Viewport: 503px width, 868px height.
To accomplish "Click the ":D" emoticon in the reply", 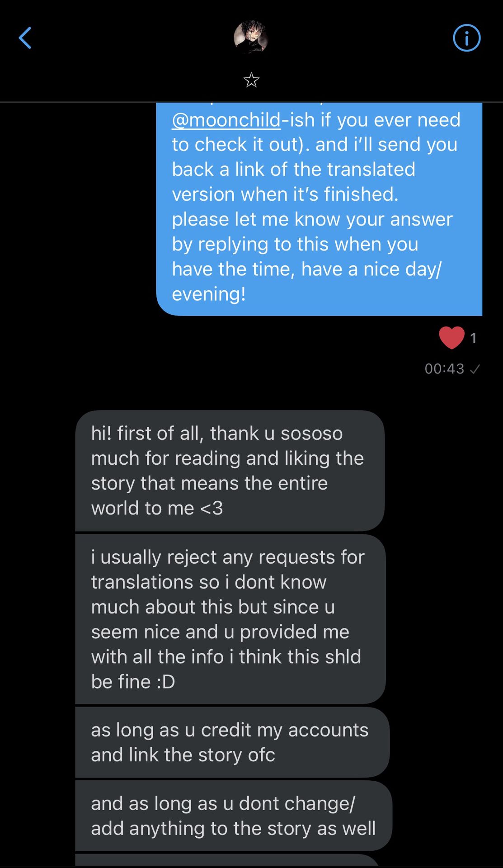I will 166,682.
